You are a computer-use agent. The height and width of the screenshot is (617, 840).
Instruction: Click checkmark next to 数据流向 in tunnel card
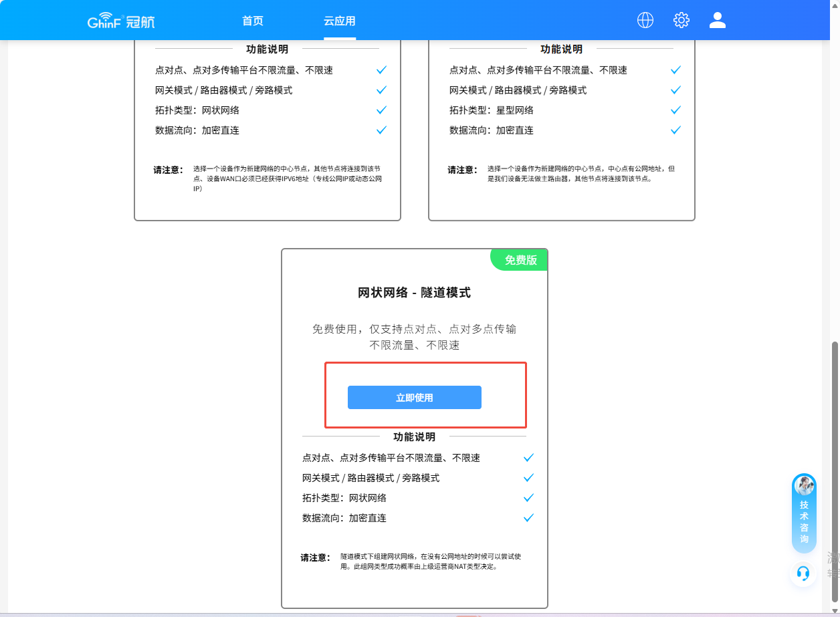[528, 518]
